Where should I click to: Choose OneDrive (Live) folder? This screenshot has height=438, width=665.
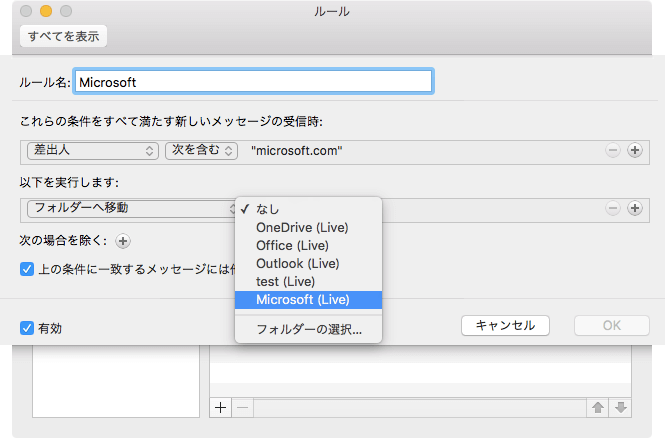[x=308, y=228]
